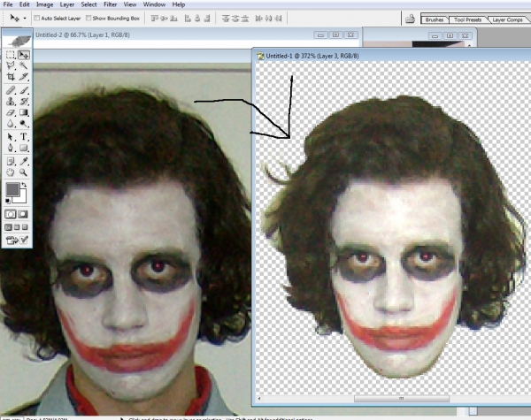531x420 pixels.
Task: Switch to Full Screen Mode
Action: [x=25, y=227]
